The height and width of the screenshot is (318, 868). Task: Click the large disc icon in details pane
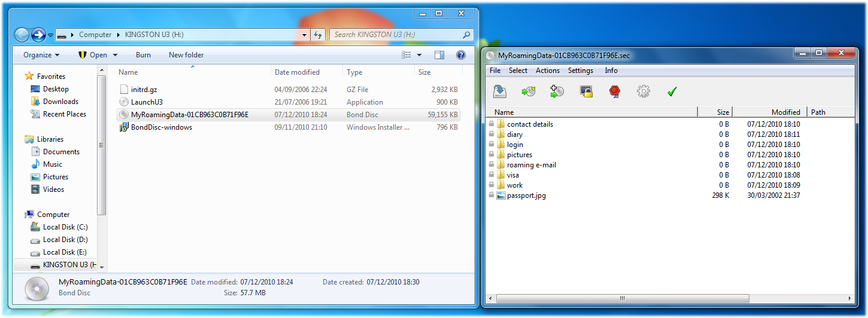pos(37,289)
